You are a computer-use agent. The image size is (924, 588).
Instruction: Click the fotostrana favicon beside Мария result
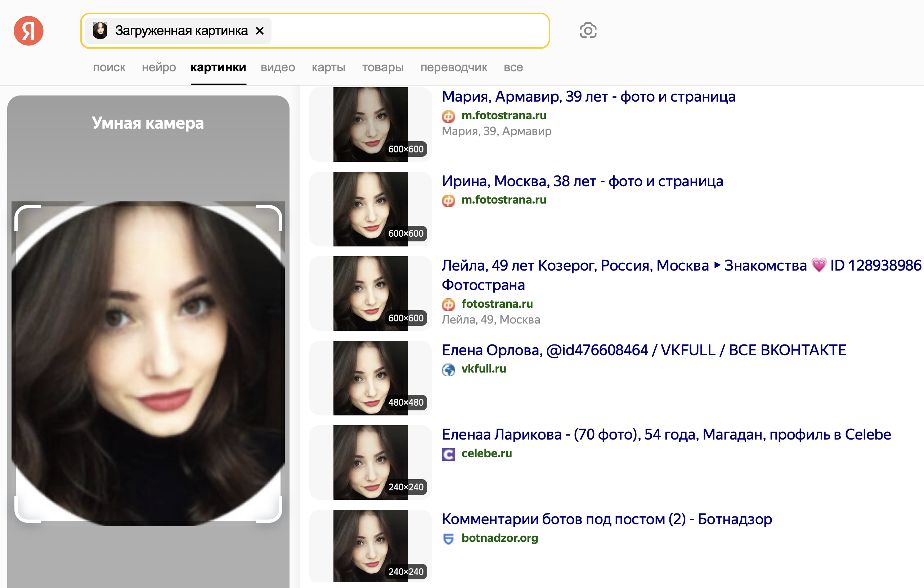click(448, 116)
